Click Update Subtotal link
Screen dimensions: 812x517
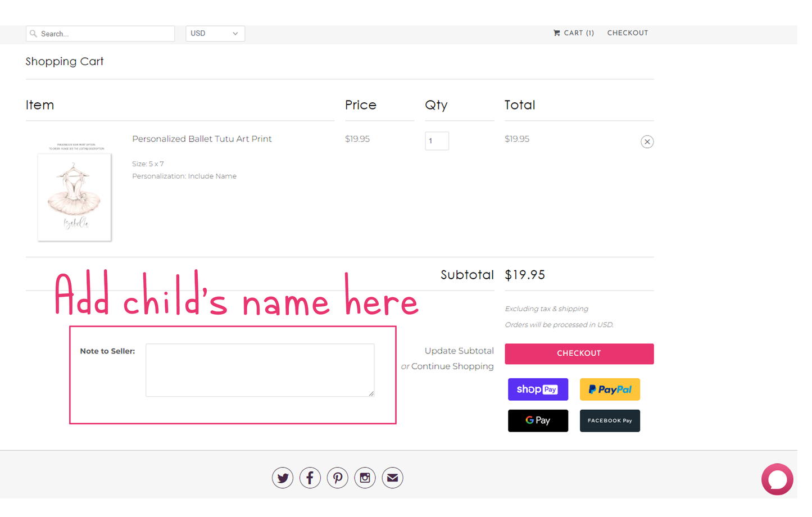click(459, 351)
